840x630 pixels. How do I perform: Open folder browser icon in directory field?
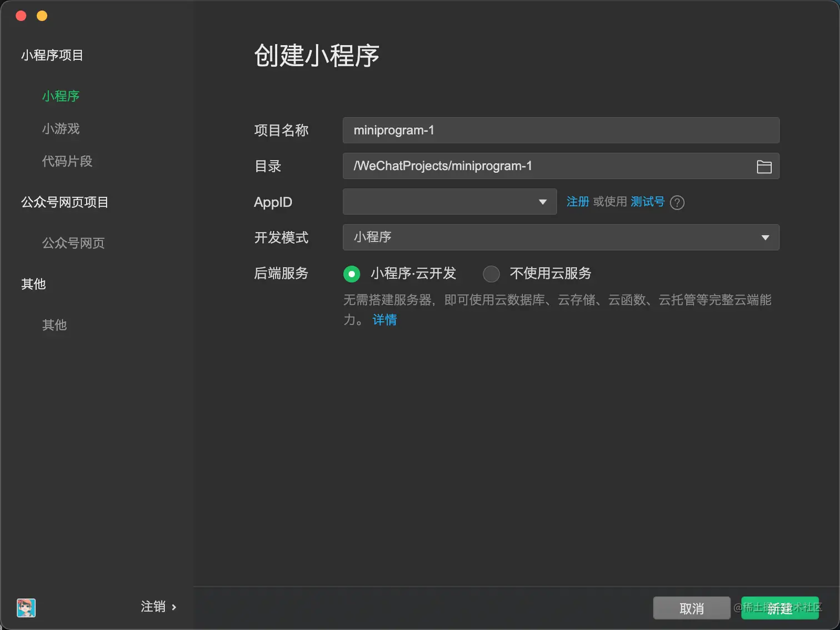pyautogui.click(x=764, y=167)
